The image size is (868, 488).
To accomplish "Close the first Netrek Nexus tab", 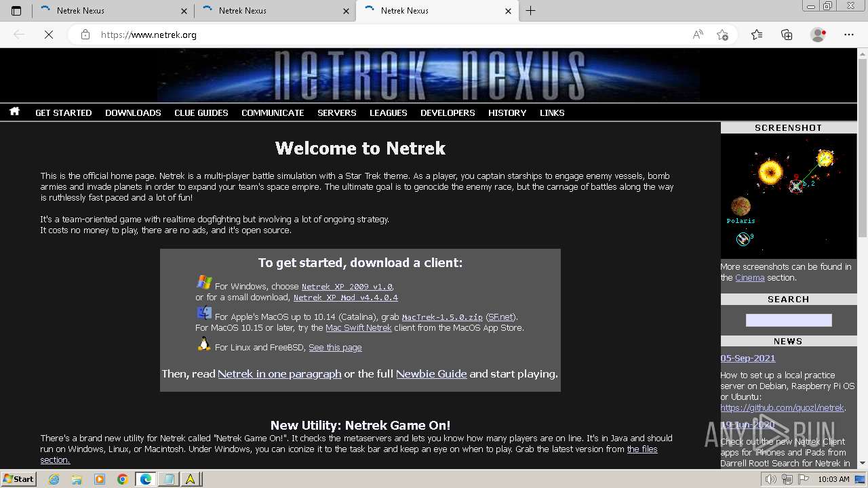I will 184,11.
